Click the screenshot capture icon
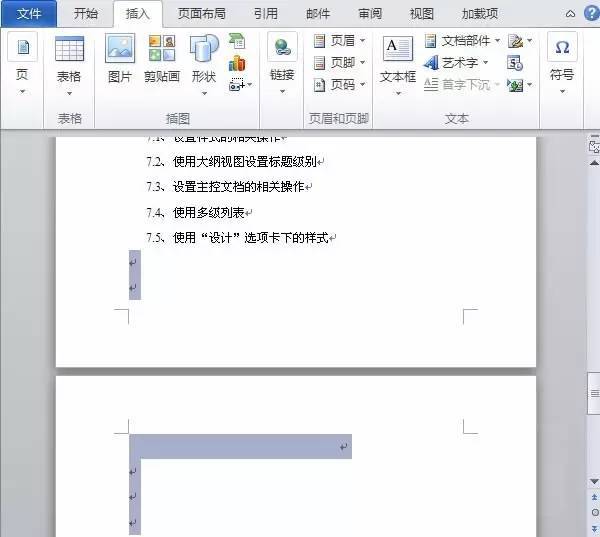 coord(236,85)
